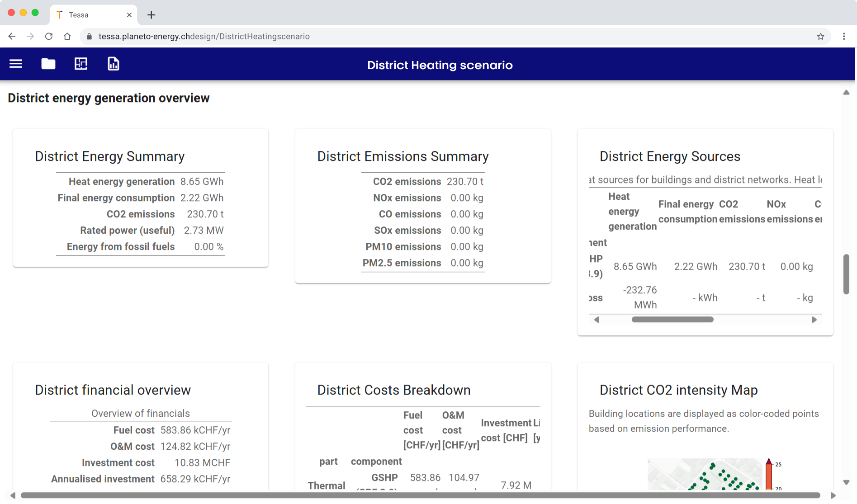Open the browser three-dot menu
This screenshot has height=504, width=857.
pyautogui.click(x=844, y=37)
